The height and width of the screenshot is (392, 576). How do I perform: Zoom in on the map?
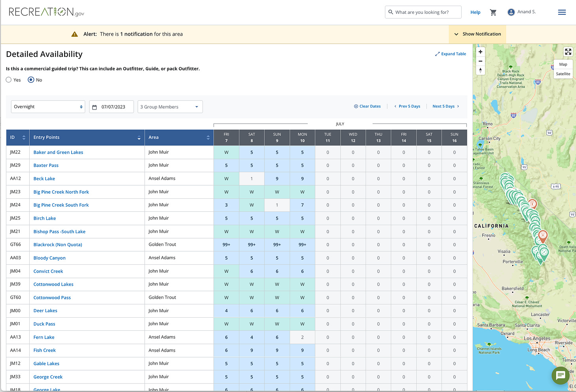point(480,52)
